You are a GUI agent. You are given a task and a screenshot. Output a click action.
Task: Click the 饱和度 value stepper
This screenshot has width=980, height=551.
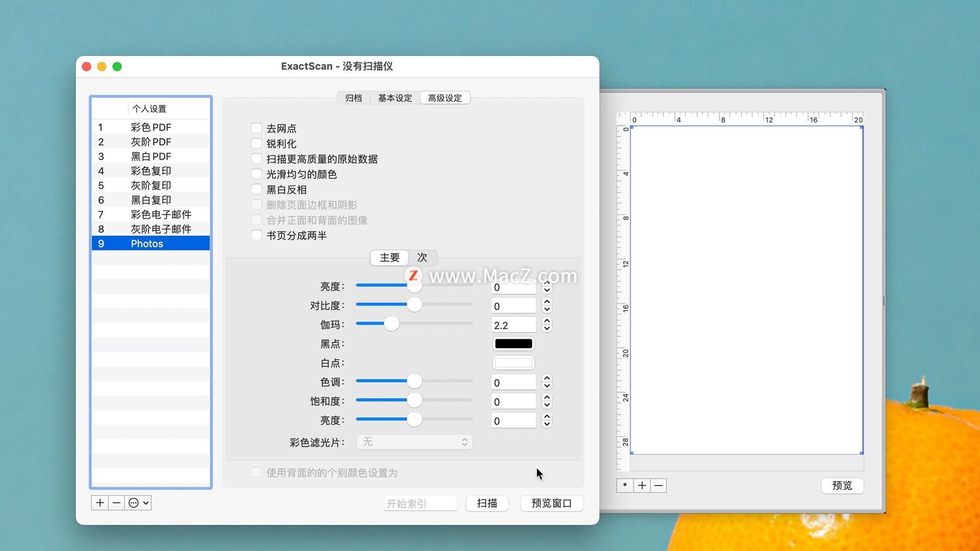[547, 401]
